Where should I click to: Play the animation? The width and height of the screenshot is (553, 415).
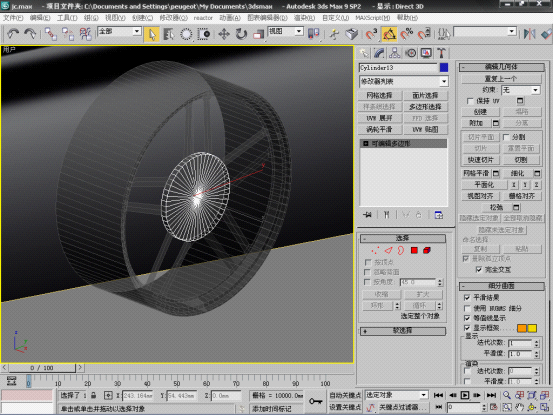coord(465,395)
